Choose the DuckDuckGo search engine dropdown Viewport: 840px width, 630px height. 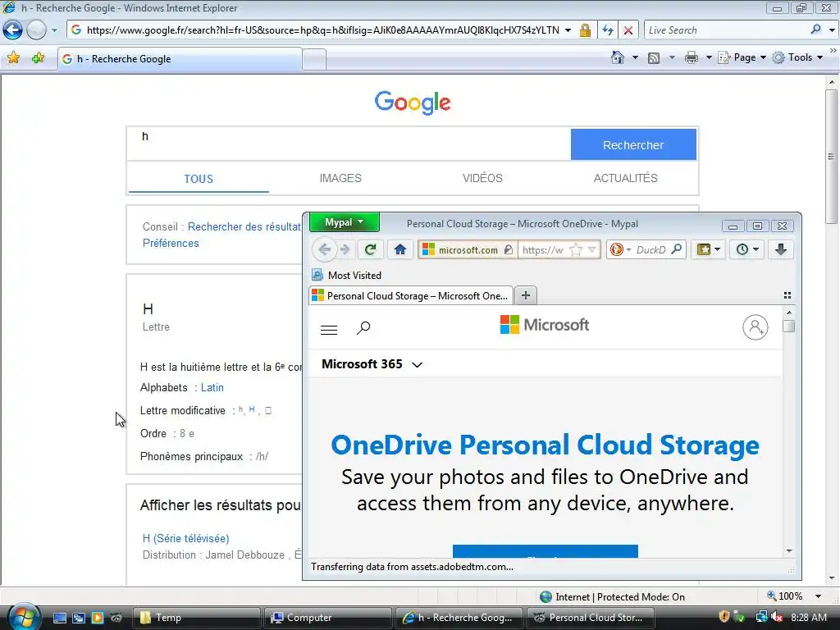(620, 249)
